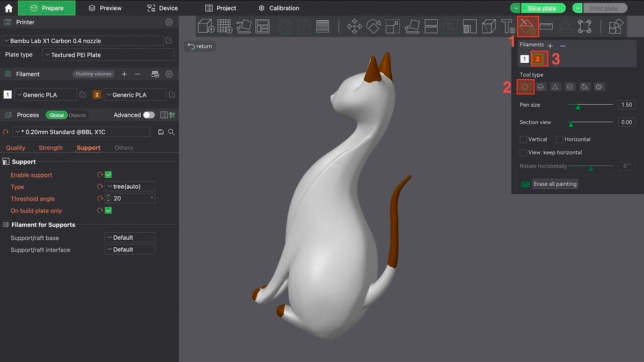The height and width of the screenshot is (362, 644).
Task: Open the layer list icon in toolbar
Action: 323,26
